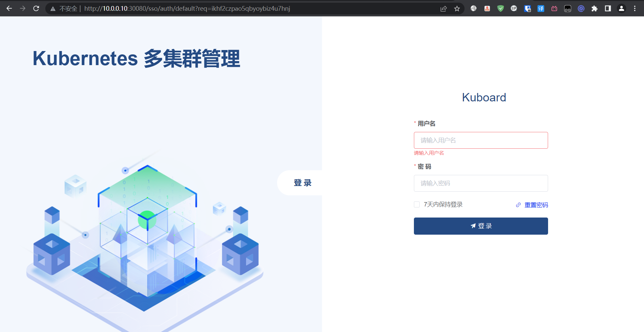The width and height of the screenshot is (644, 332).
Task: Open the black two-circles extension icon
Action: click(568, 8)
